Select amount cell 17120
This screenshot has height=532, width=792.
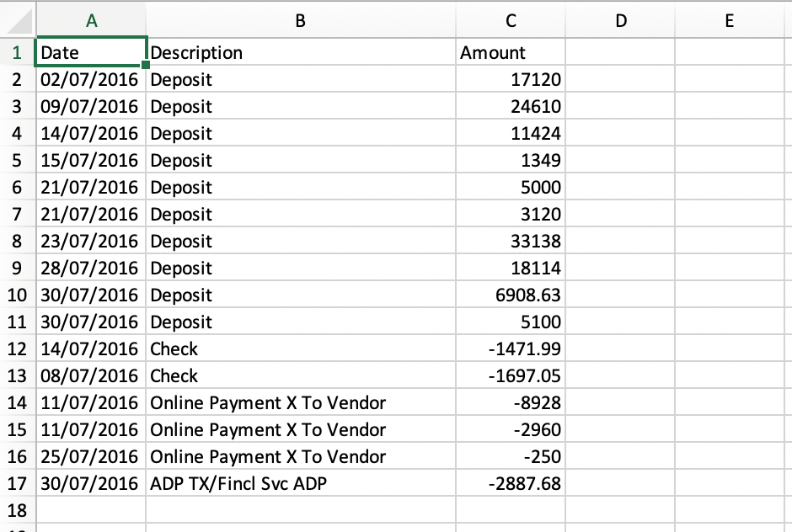pos(511,79)
